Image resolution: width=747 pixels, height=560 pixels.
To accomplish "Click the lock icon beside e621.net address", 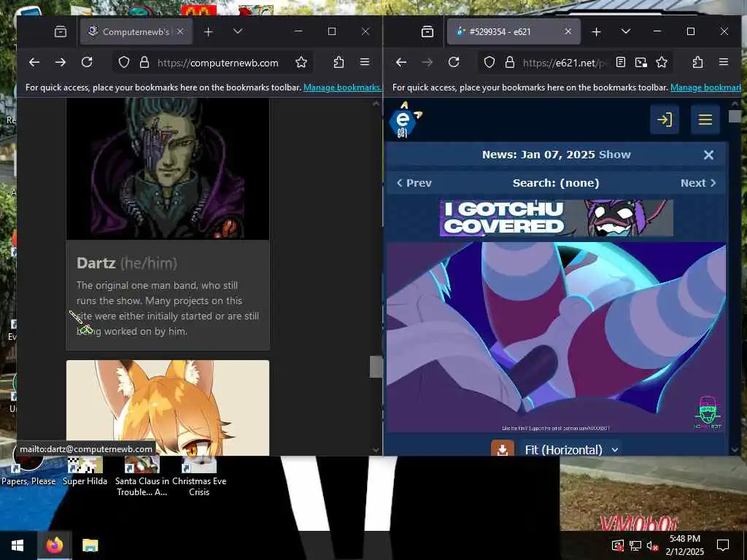I will click(x=510, y=63).
